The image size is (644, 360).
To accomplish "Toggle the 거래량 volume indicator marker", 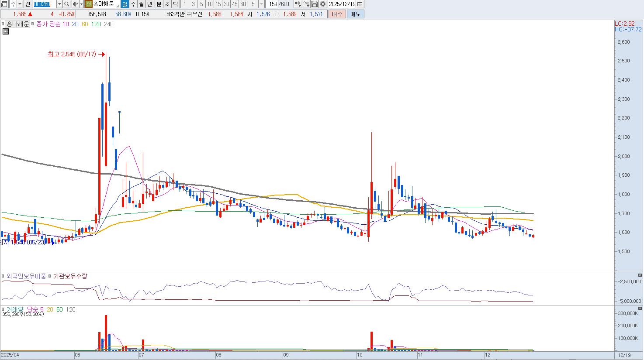I will [x=3, y=309].
